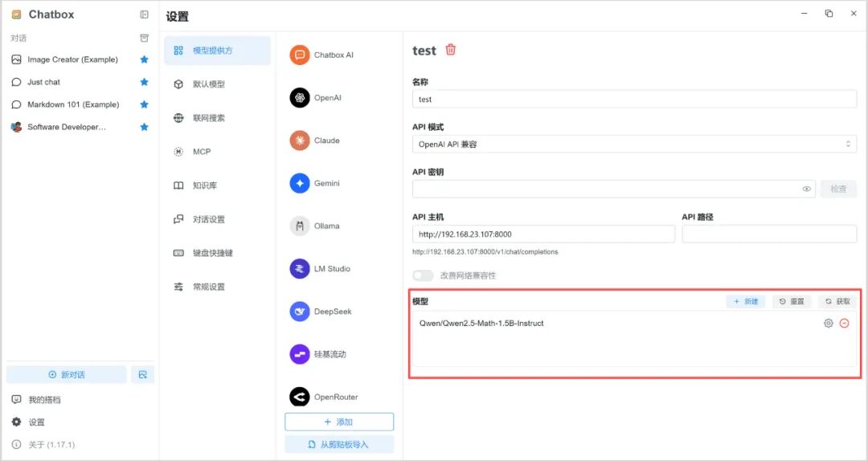Click 重置 to reset models

(792, 302)
